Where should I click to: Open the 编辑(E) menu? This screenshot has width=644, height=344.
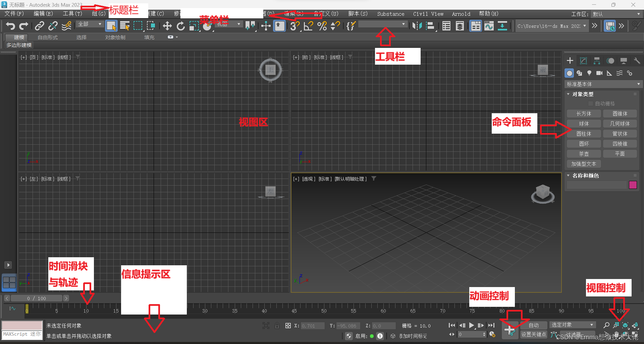click(43, 14)
